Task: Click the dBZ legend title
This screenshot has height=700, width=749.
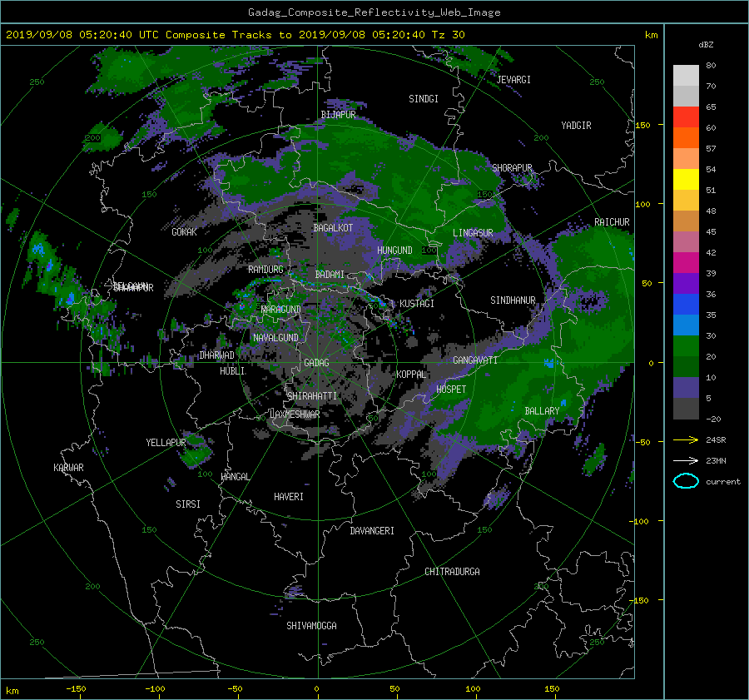Action: (x=706, y=45)
